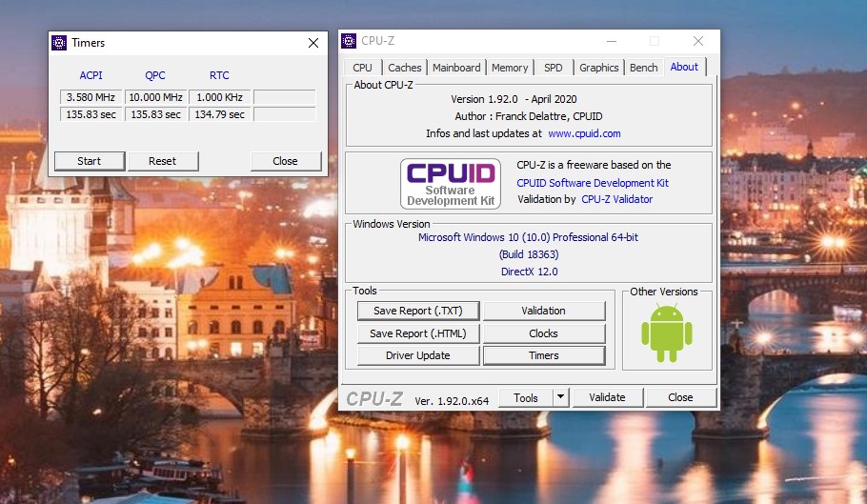Click the (Build 18363) text
Image resolution: width=867 pixels, height=504 pixels.
529,254
